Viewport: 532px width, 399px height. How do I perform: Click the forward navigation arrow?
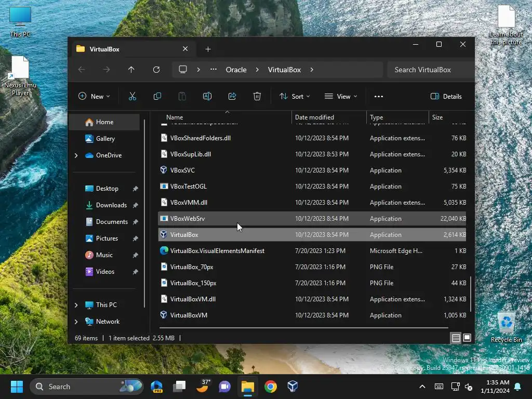point(107,70)
